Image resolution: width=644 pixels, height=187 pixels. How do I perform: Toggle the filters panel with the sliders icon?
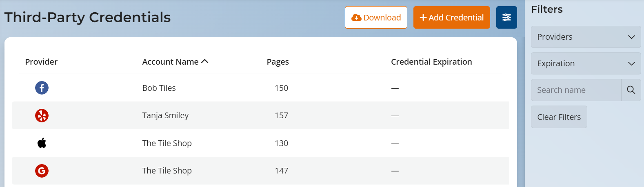tap(506, 18)
